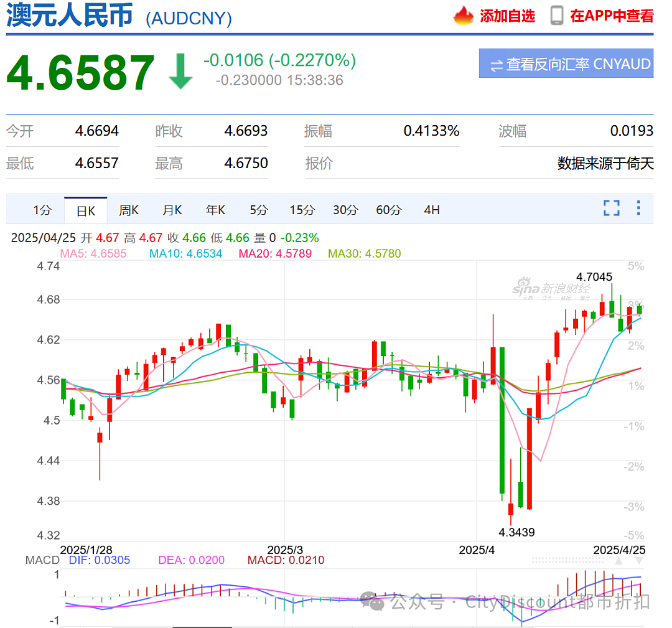The height and width of the screenshot is (628, 672).
Task: Add to watchlist via 添加自选
Action: tap(508, 16)
